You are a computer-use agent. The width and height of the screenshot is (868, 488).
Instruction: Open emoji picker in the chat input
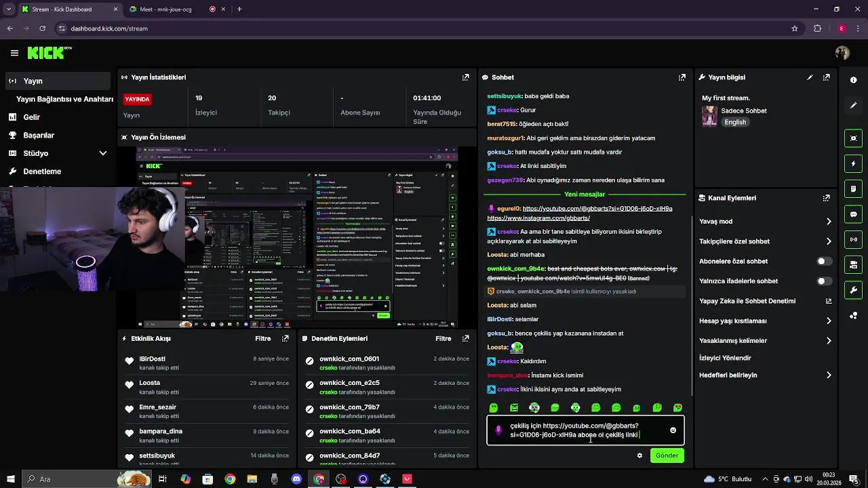pyautogui.click(x=673, y=430)
